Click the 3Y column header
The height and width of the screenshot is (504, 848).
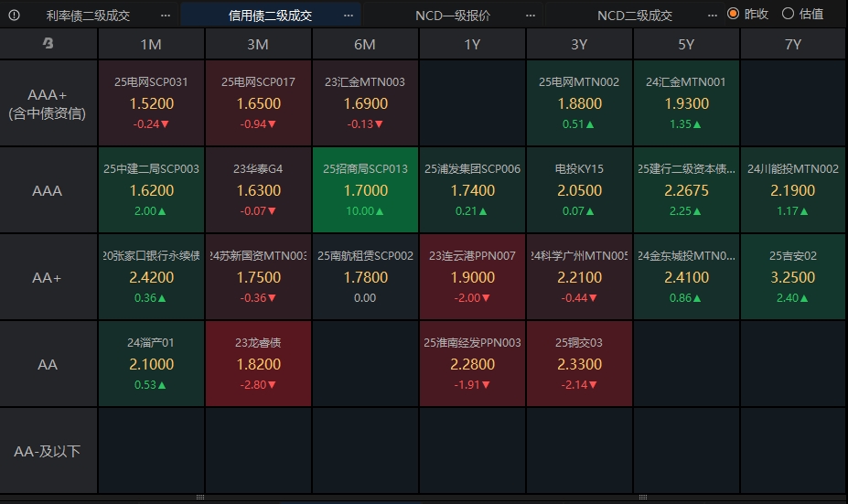click(579, 44)
